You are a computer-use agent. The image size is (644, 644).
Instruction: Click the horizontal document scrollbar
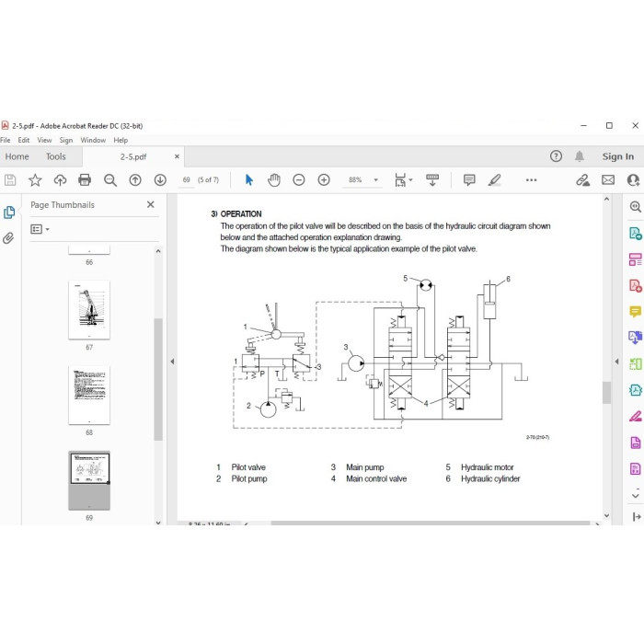click(x=430, y=523)
